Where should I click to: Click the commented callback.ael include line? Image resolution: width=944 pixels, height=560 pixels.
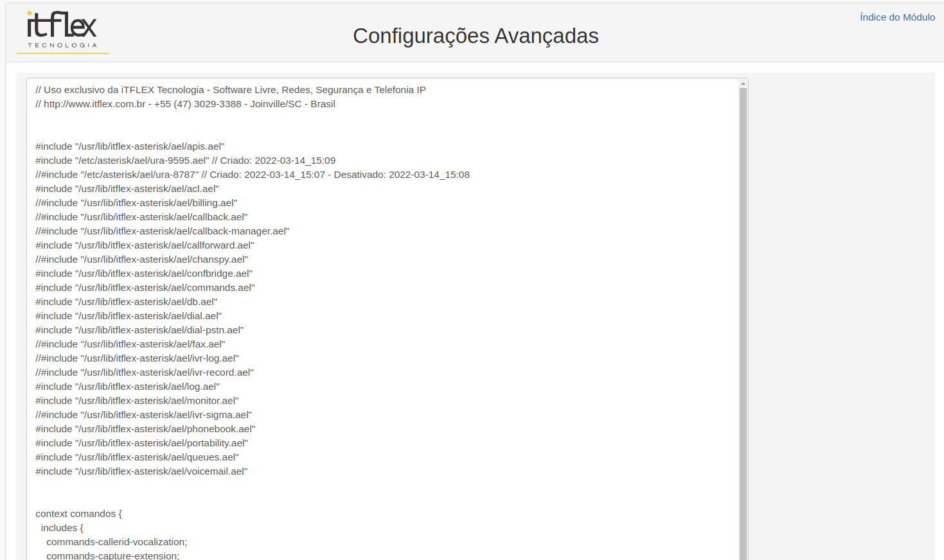[141, 217]
